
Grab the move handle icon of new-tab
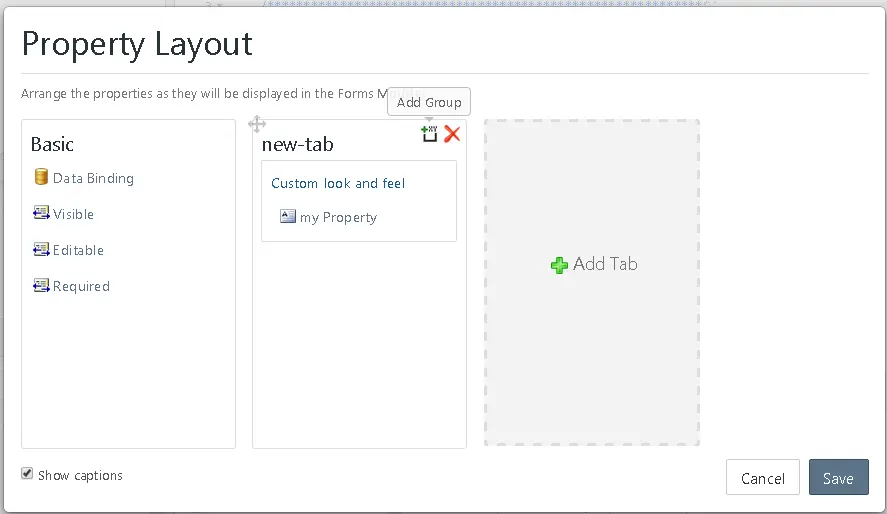[257, 124]
